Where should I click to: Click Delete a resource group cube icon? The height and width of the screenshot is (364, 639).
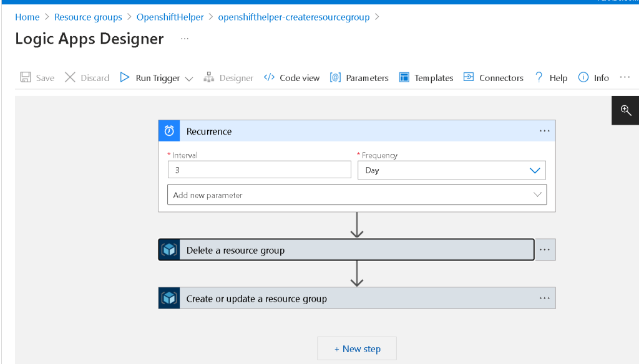point(169,249)
